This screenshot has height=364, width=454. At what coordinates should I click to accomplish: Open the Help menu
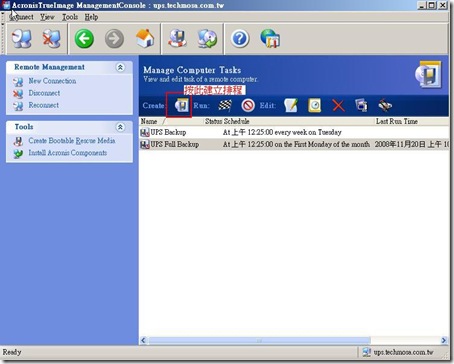tap(91, 17)
